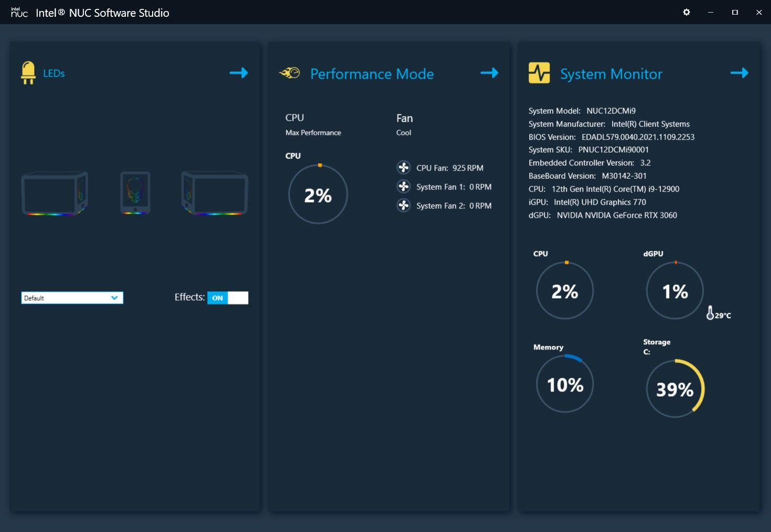Viewport: 771px width, 532px height.
Task: Click the BIOS Version line
Action: point(612,137)
